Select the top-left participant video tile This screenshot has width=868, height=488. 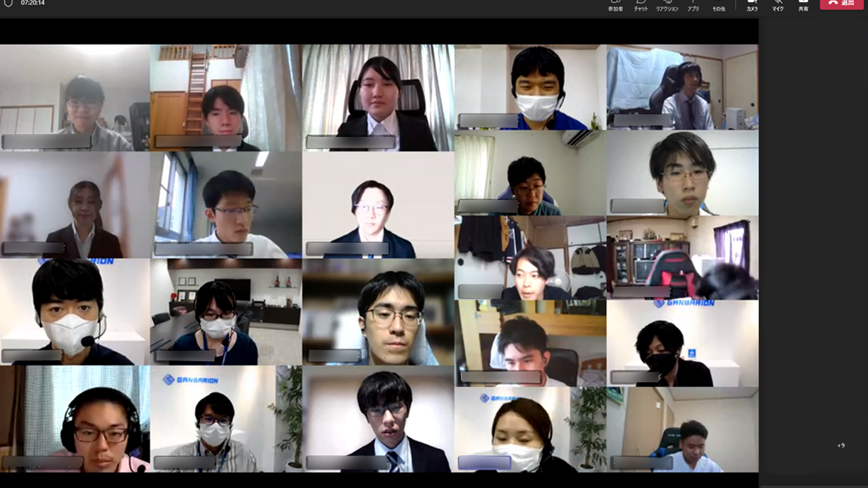pos(75,98)
